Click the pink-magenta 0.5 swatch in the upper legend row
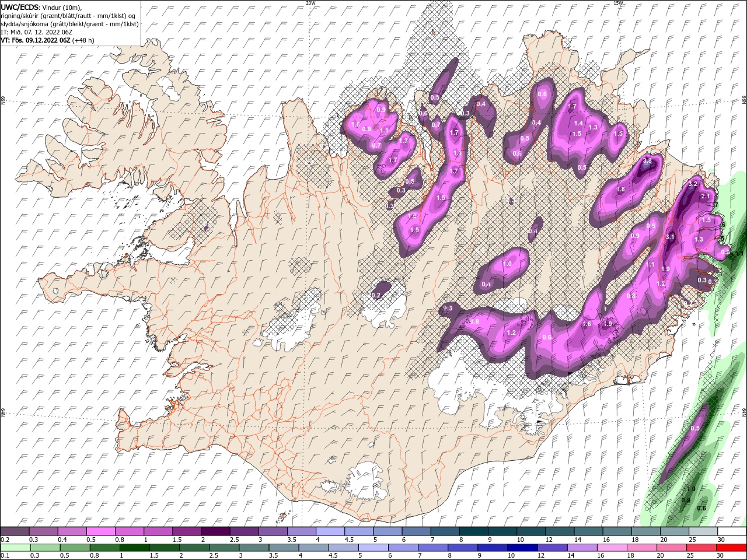747x560 pixels. point(100,531)
